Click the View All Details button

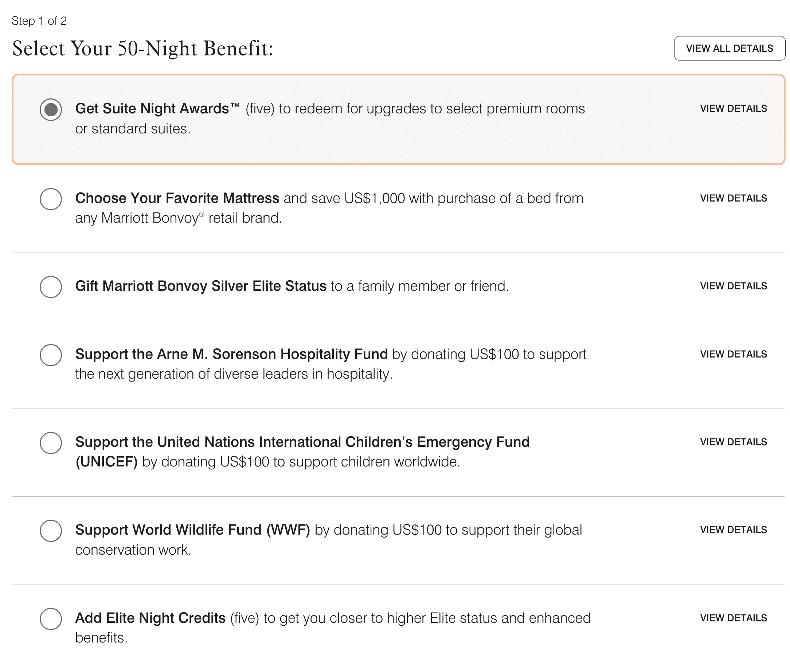click(729, 48)
